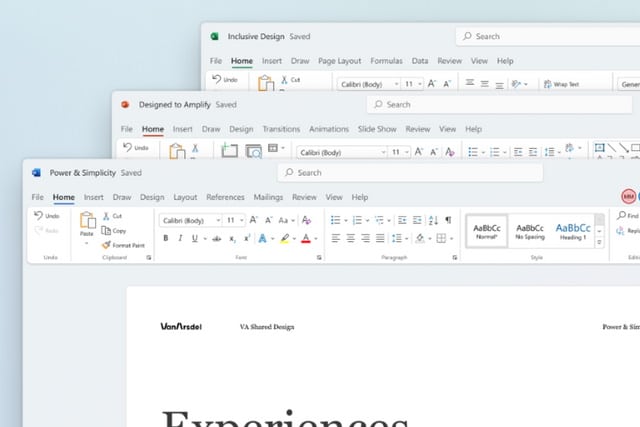This screenshot has height=427, width=640.
Task: Switch to the Transitions tab in PowerPoint
Action: coord(281,129)
